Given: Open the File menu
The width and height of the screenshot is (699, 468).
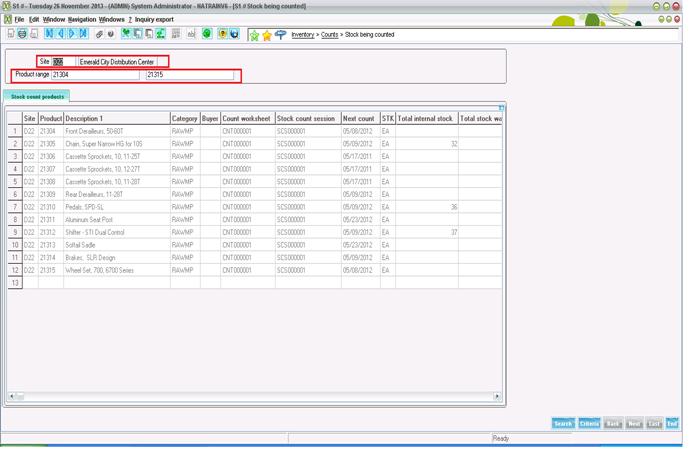Looking at the screenshot, I should pos(19,19).
